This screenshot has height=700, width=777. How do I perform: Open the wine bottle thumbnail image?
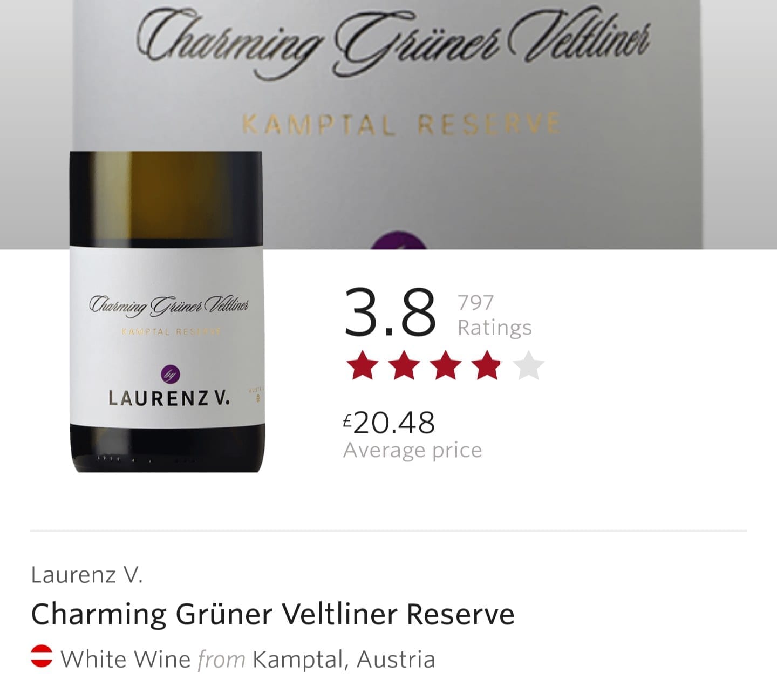pyautogui.click(x=167, y=312)
